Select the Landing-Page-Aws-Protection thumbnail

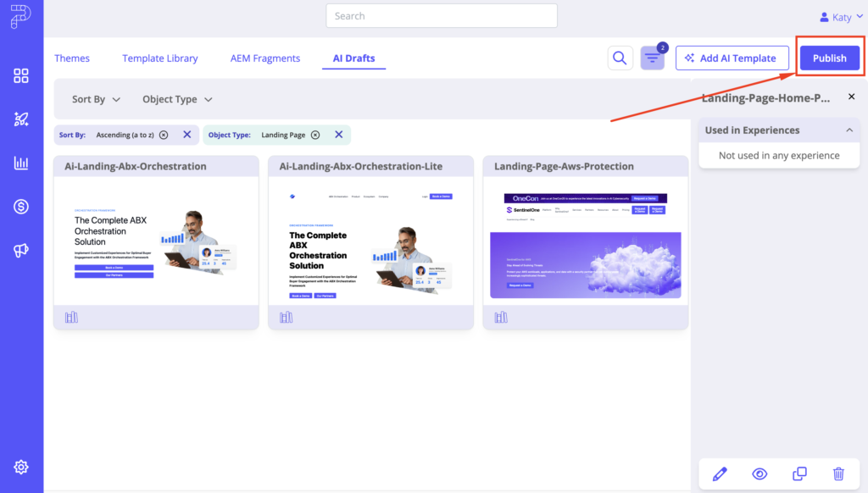coord(585,241)
